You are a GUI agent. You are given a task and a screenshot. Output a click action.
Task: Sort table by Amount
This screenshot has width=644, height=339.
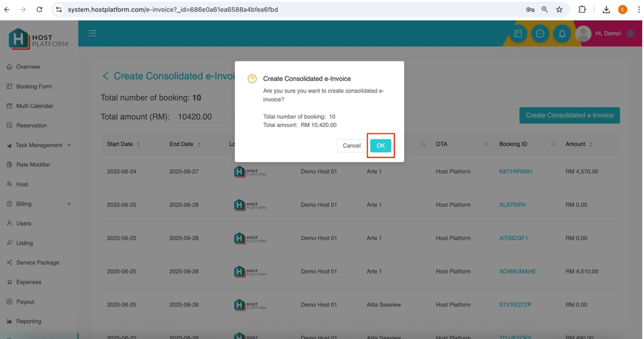[x=591, y=144]
